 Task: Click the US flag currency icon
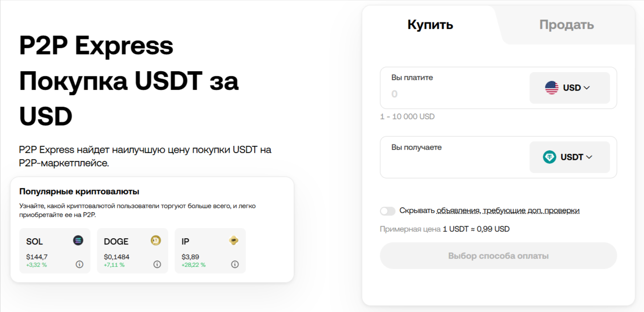point(552,88)
